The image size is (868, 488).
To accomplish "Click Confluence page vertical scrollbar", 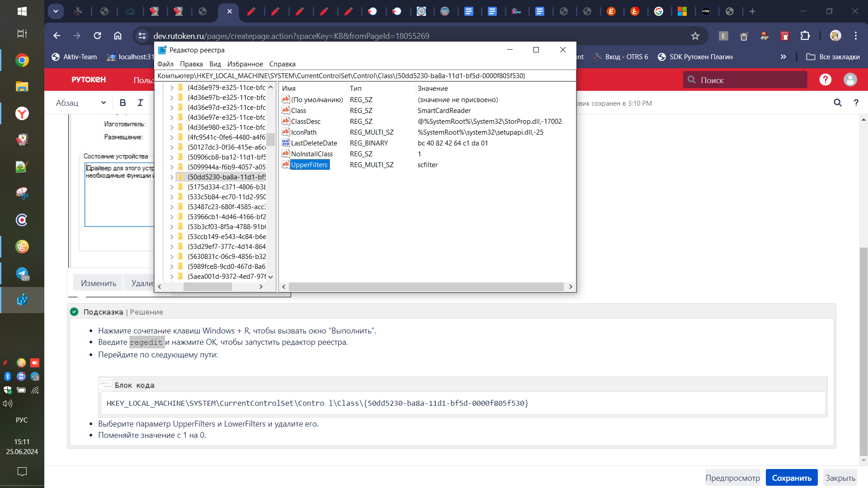I will 863,351.
